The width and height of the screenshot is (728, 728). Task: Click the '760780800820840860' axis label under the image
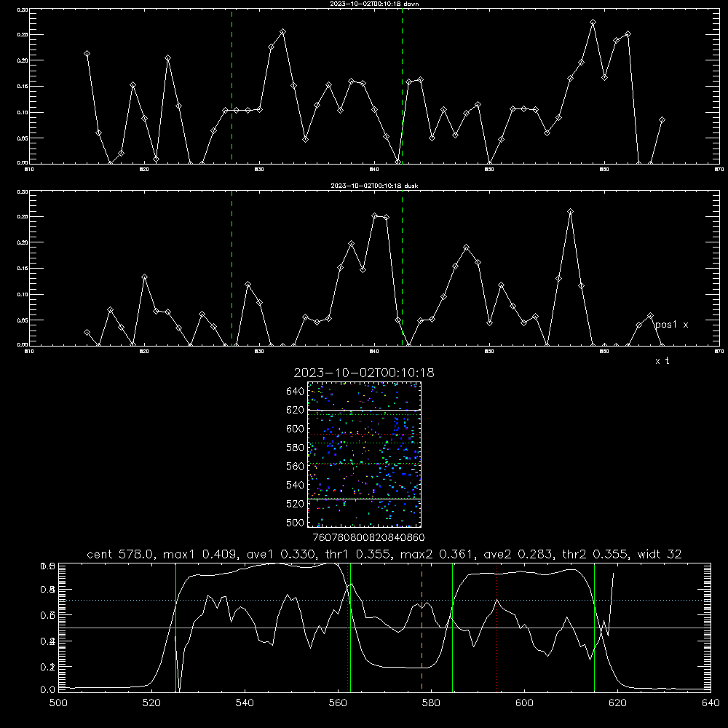click(368, 537)
